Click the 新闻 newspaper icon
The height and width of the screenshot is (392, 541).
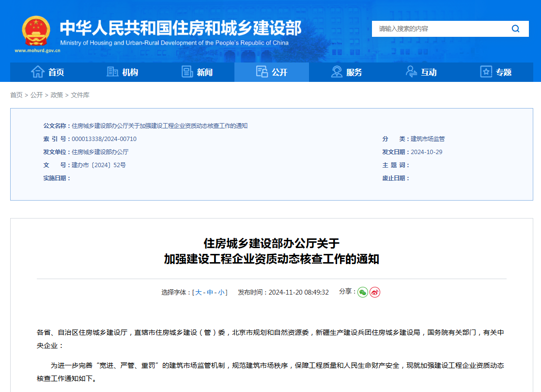(x=187, y=72)
